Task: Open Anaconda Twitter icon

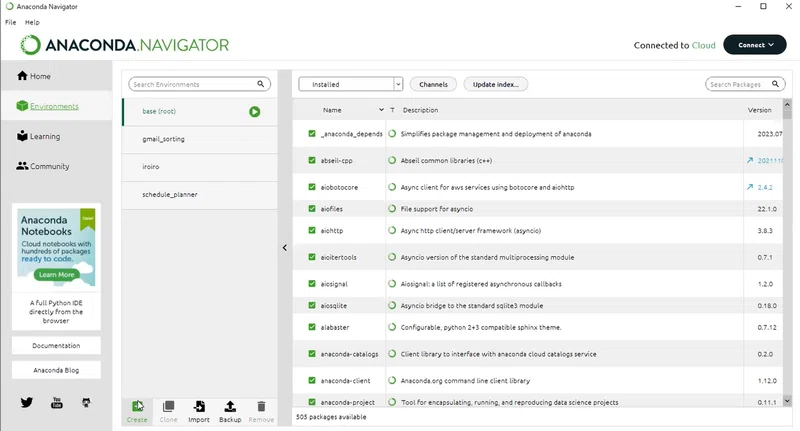Action: (x=27, y=402)
